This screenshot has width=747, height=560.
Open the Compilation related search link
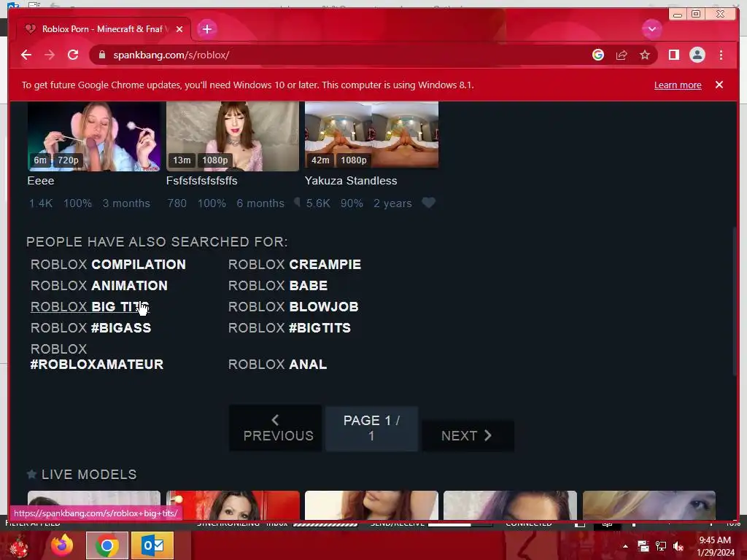[x=108, y=264]
